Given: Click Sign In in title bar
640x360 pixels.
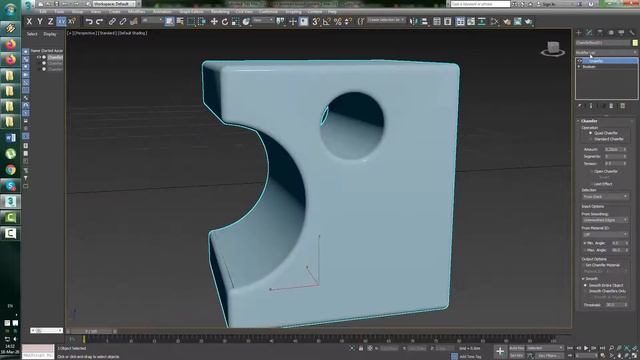Looking at the screenshot, I should pos(548,4).
